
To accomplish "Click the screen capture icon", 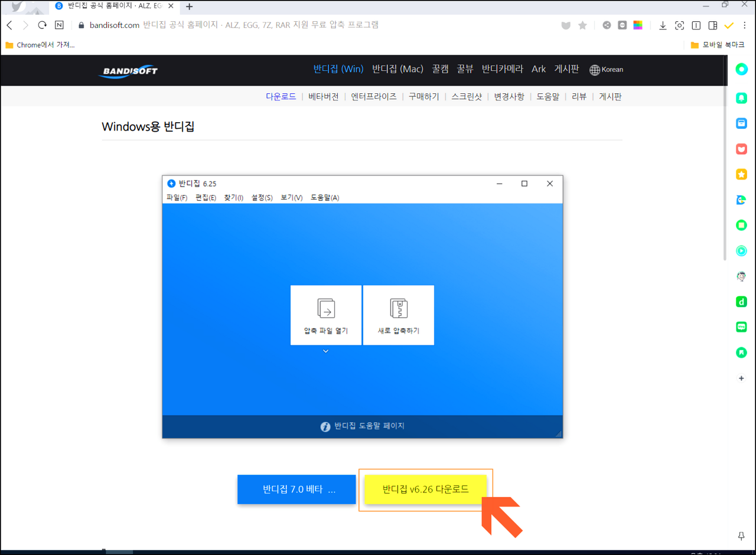I will [x=679, y=25].
